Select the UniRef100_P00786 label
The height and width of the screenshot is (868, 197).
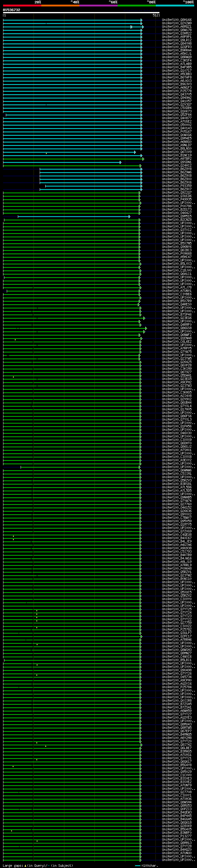tap(177, 206)
